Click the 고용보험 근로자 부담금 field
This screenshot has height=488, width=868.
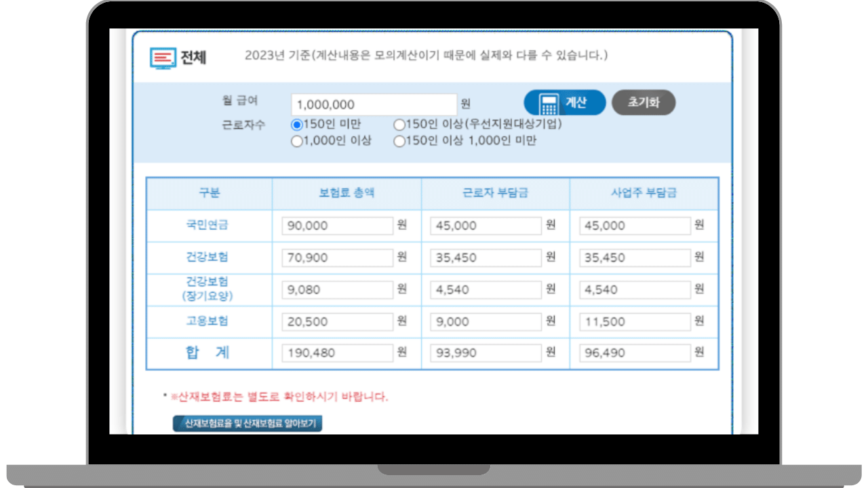(484, 321)
